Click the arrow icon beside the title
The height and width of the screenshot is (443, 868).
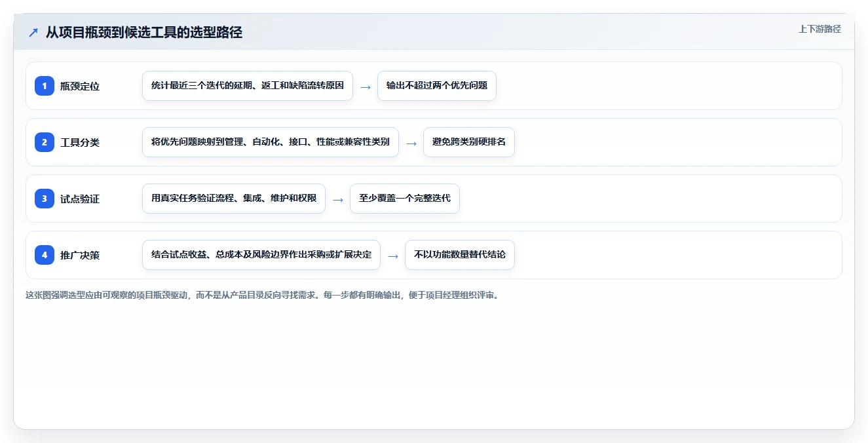pyautogui.click(x=33, y=33)
